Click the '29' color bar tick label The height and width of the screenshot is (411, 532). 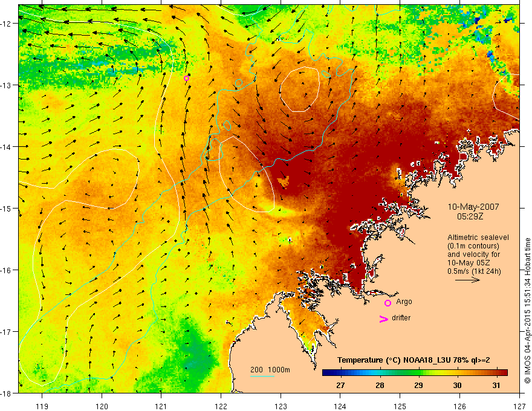click(419, 385)
